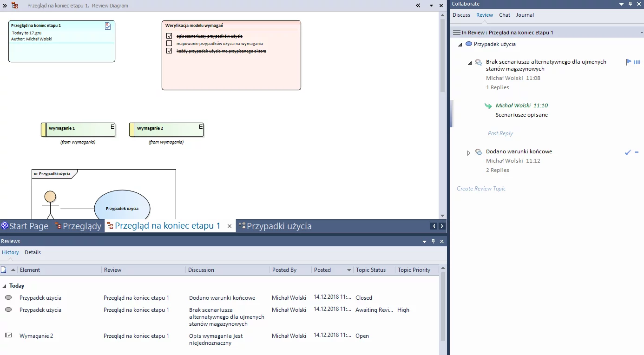Set a flag on the Brak scenariusza topic
The height and width of the screenshot is (355, 644).
(x=628, y=61)
